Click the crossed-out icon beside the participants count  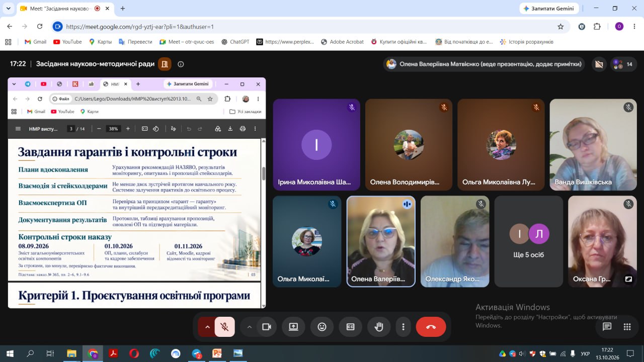point(599,64)
